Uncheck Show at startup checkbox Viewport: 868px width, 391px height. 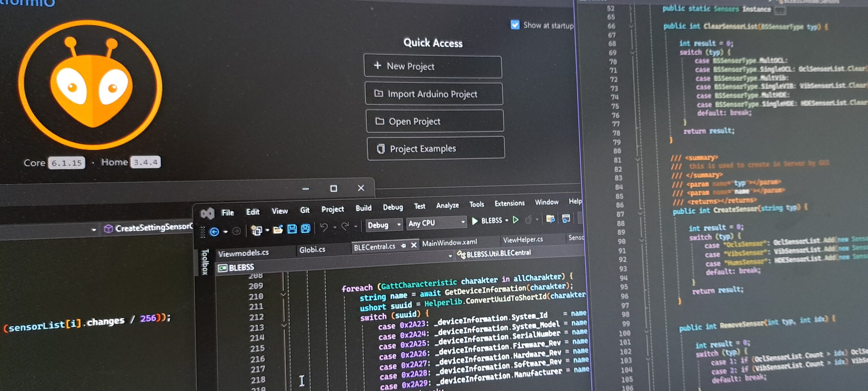click(515, 25)
